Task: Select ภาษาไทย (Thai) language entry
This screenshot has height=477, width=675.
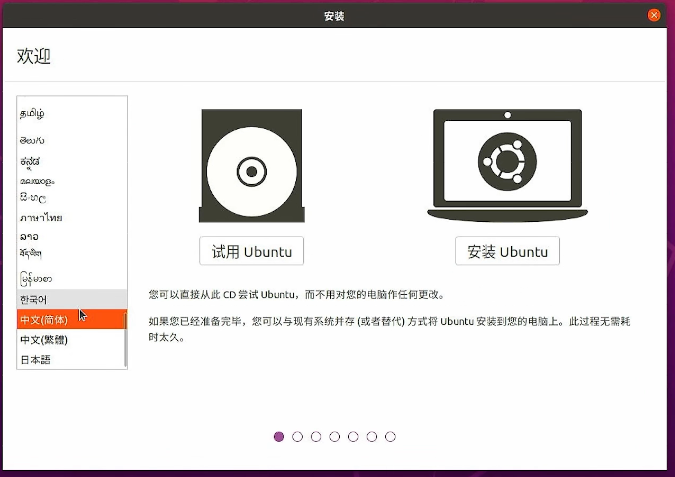Action: [71, 218]
